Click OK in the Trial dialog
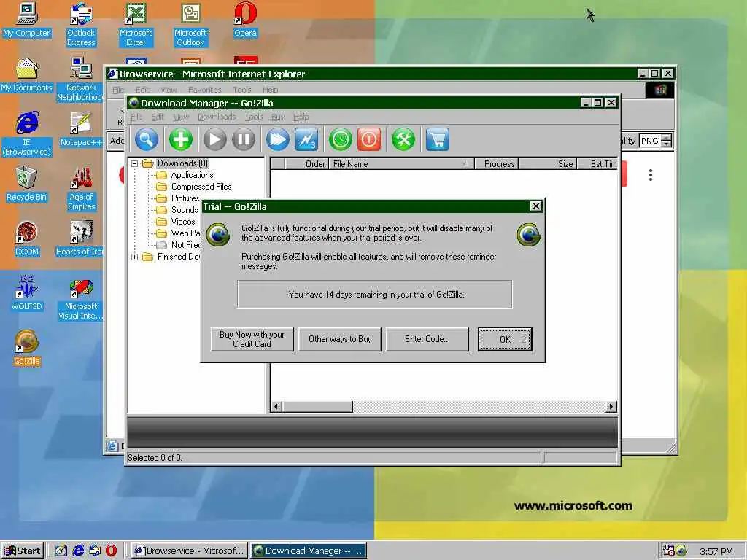This screenshot has width=747, height=560. [505, 339]
